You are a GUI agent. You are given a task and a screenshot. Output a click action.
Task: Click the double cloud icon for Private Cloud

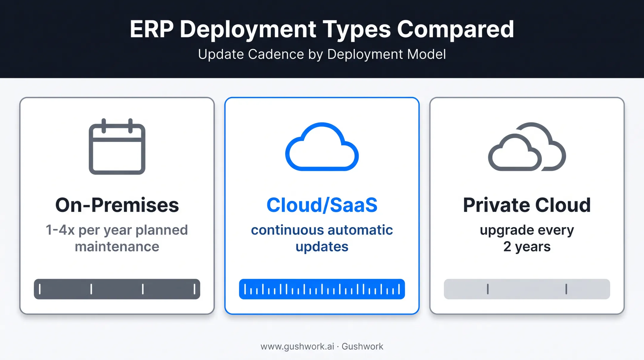(x=527, y=147)
